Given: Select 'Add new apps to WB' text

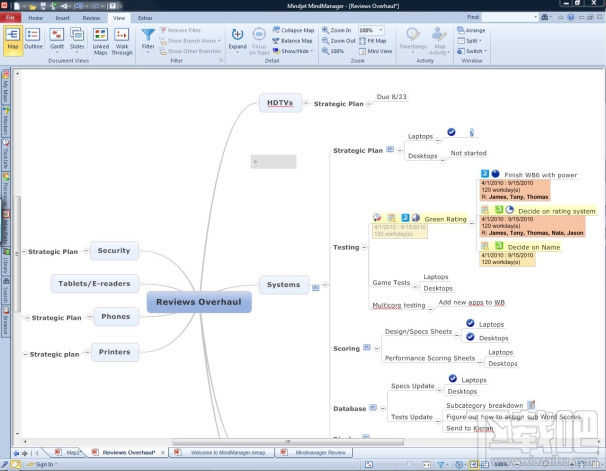Looking at the screenshot, I should pyautogui.click(x=472, y=302).
